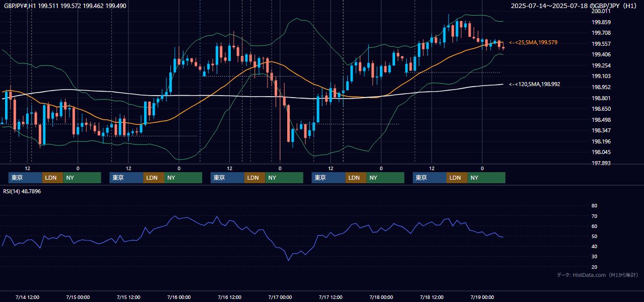Click the 7/15 00:00 time axis label
Screen dimensions: 644x302
(78, 297)
